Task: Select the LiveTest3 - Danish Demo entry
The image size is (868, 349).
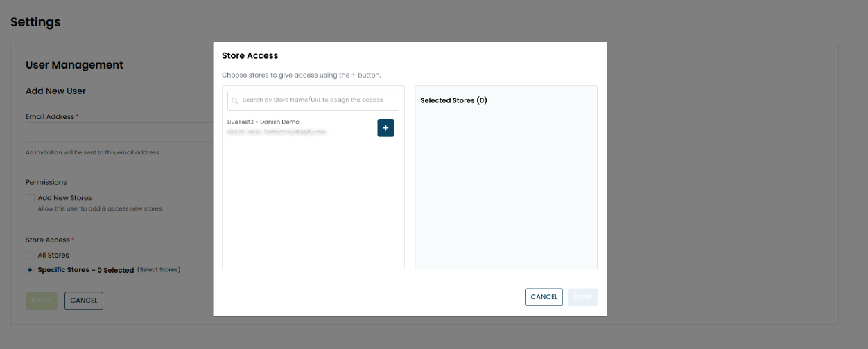Action: (263, 122)
